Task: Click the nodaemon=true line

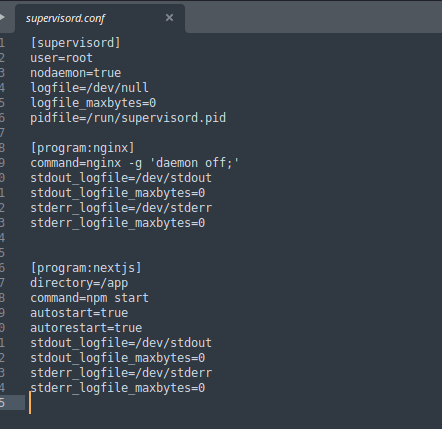Action: coord(76,73)
